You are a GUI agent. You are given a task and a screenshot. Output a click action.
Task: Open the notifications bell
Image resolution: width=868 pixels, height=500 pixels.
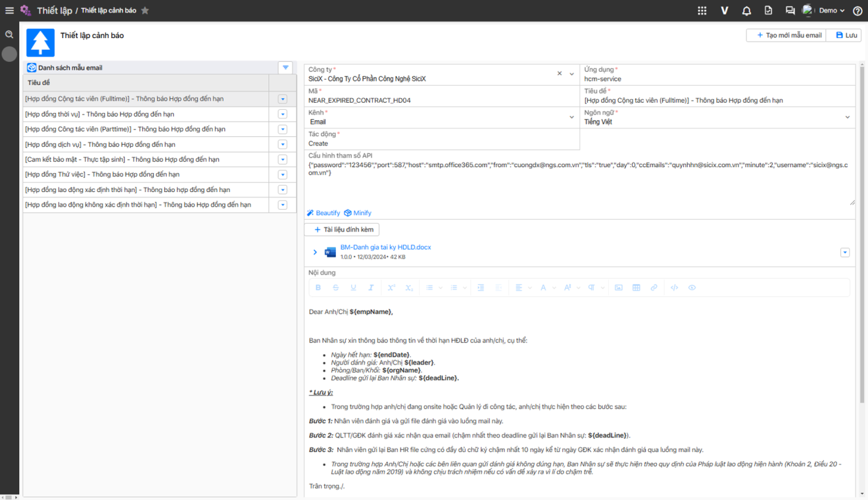[746, 11]
